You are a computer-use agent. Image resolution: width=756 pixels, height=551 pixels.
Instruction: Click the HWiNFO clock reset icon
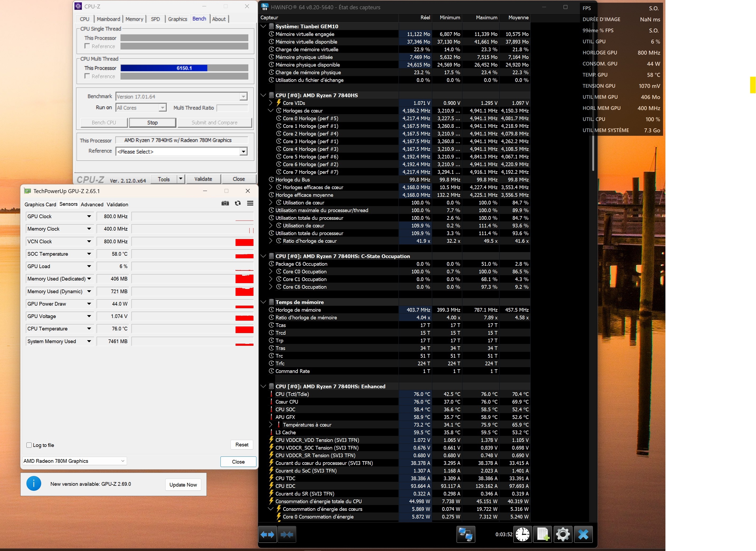522,534
